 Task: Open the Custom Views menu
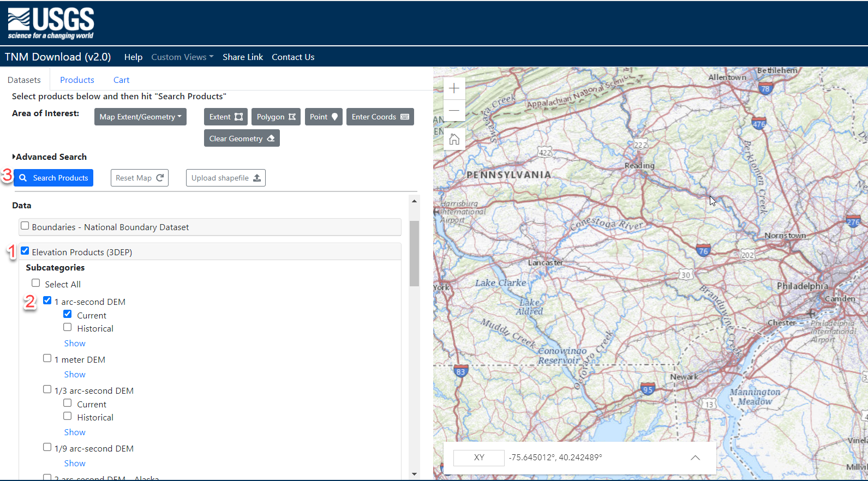(x=182, y=57)
